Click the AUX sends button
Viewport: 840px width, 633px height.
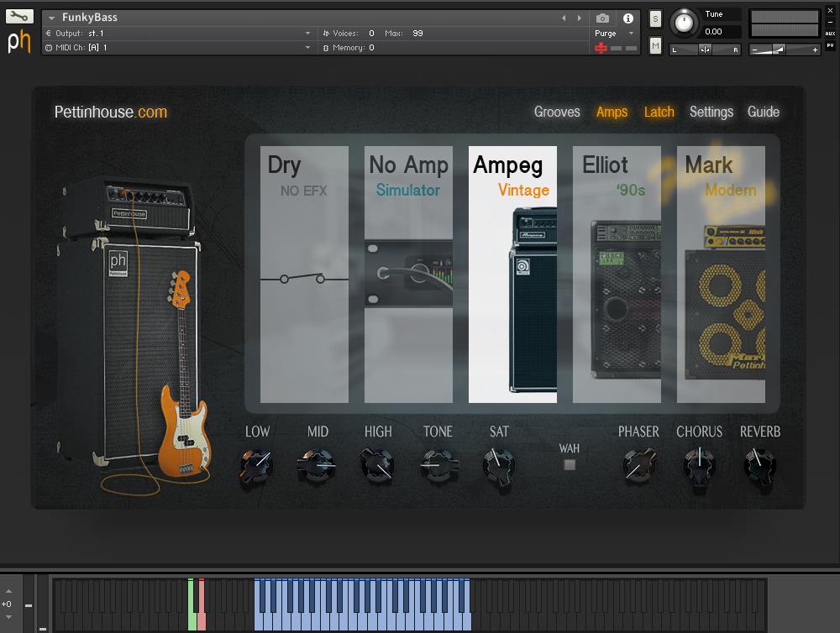tap(830, 34)
